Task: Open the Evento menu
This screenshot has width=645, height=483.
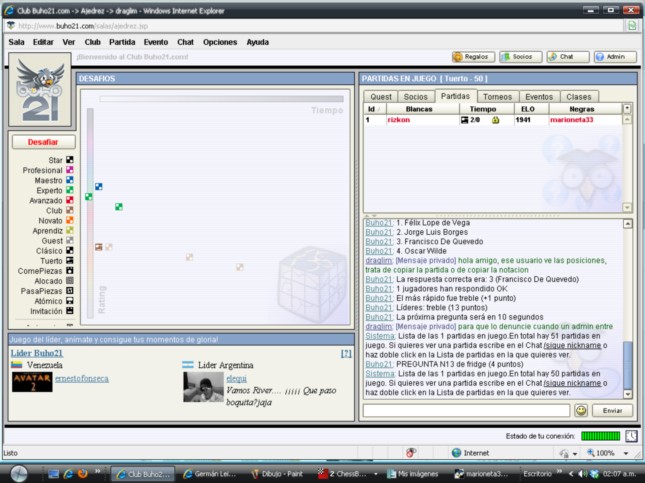Action: tap(156, 42)
